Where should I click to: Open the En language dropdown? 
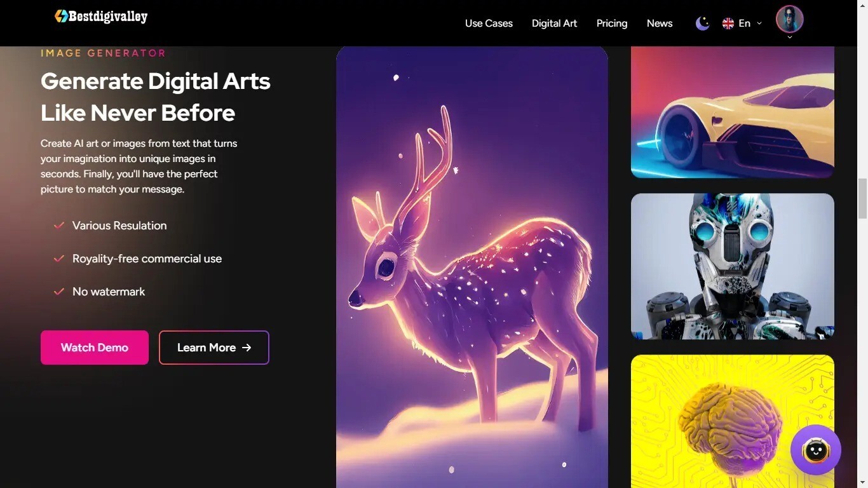click(x=742, y=24)
